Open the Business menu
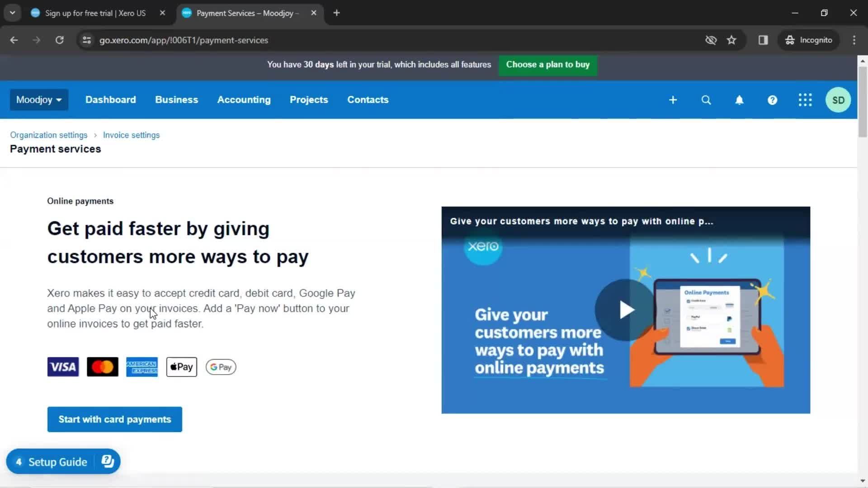Screen dimensions: 868x488 click(x=177, y=100)
